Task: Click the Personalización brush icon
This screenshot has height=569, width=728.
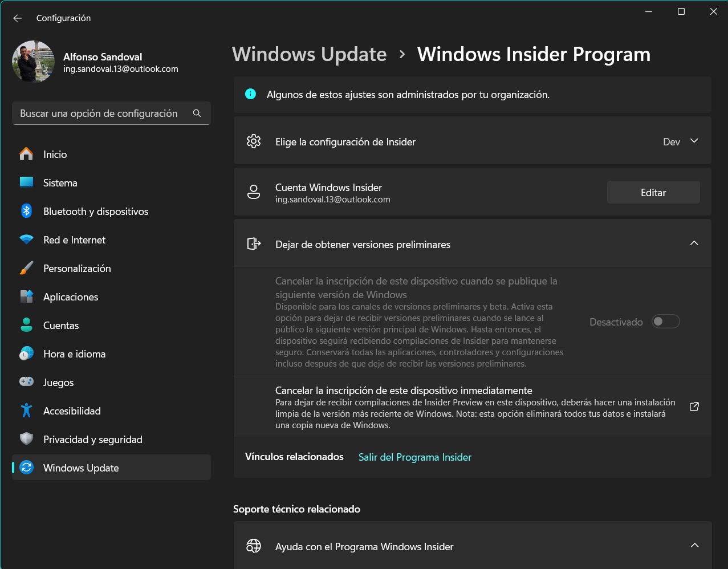Action: point(27,268)
